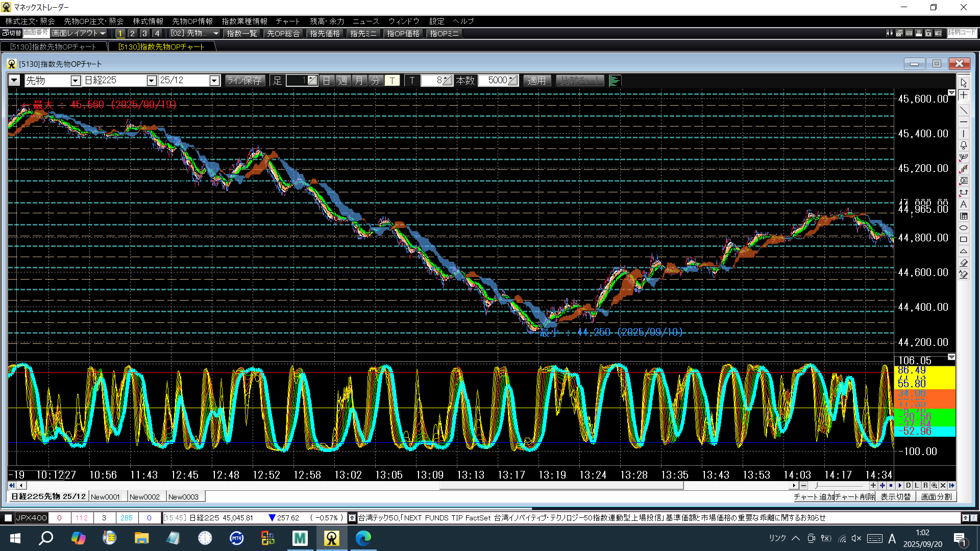Click the チャート追加 button

[x=814, y=497]
